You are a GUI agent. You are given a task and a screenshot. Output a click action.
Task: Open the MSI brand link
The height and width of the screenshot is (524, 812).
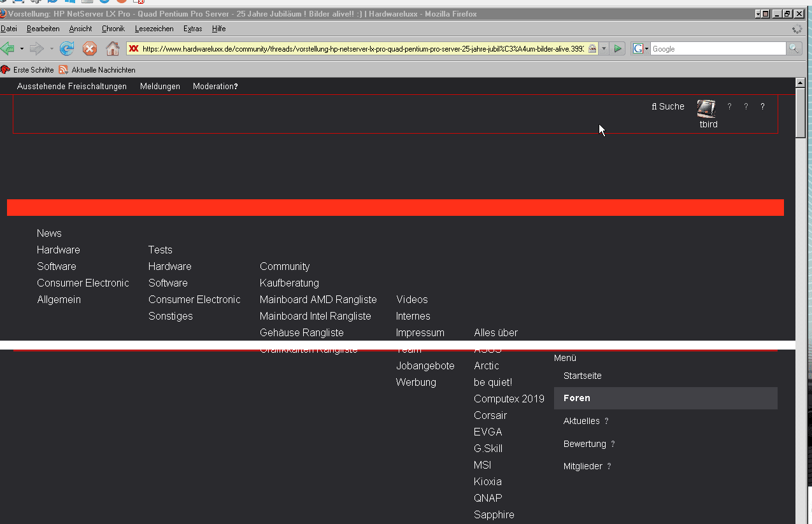(x=483, y=465)
